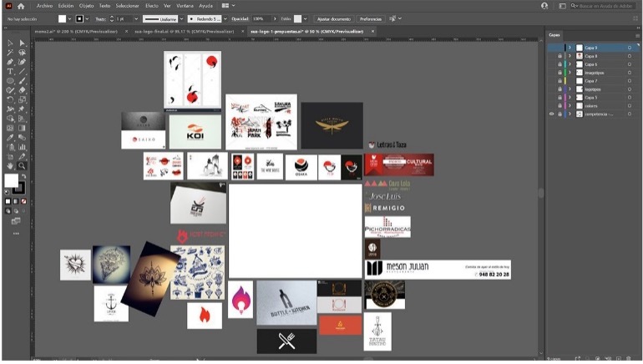Select the Hand tool

[11, 166]
